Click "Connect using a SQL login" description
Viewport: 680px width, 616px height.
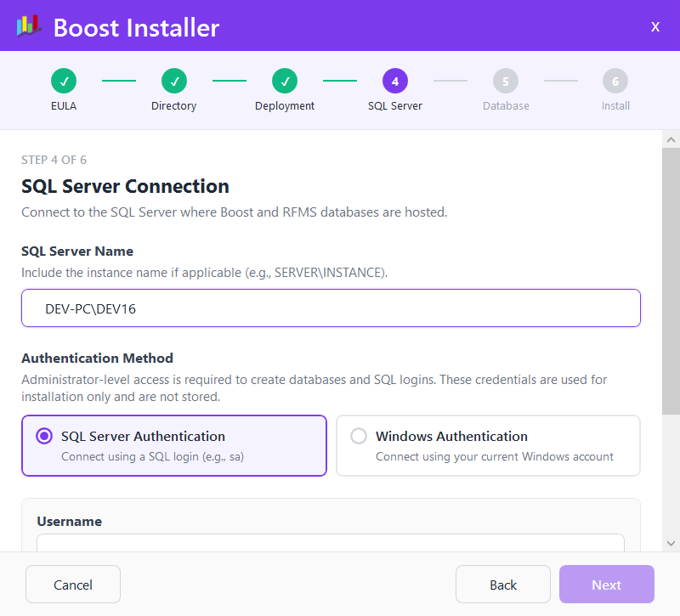[152, 456]
